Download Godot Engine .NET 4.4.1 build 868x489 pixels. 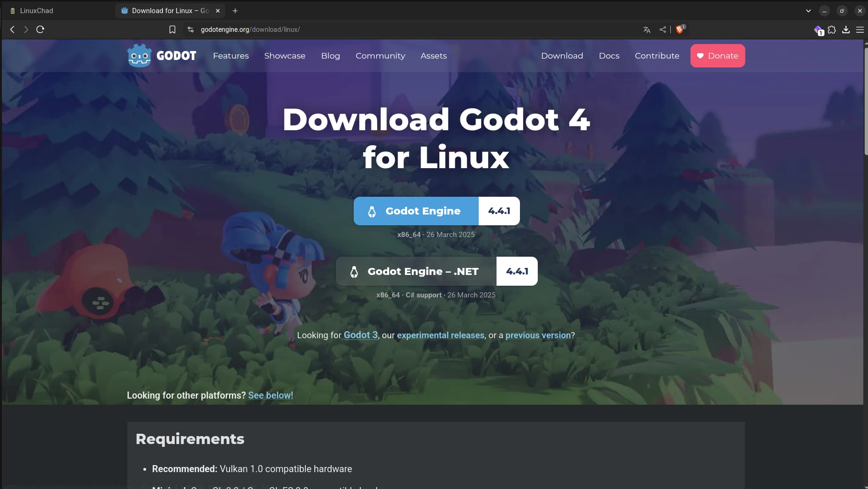pos(437,271)
